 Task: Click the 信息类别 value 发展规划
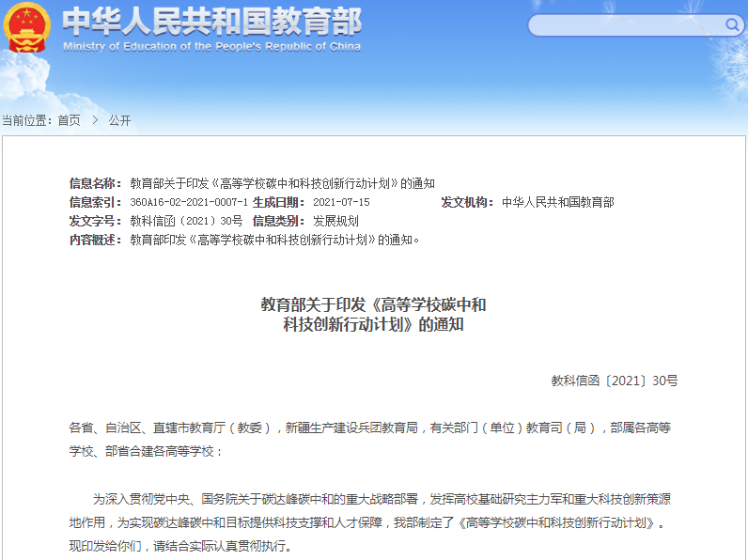pyautogui.click(x=335, y=221)
